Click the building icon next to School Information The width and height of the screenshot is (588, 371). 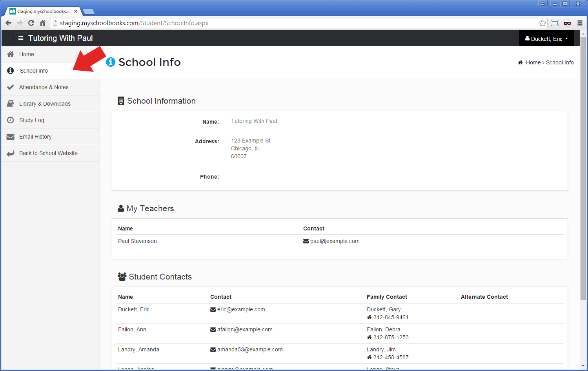[121, 101]
